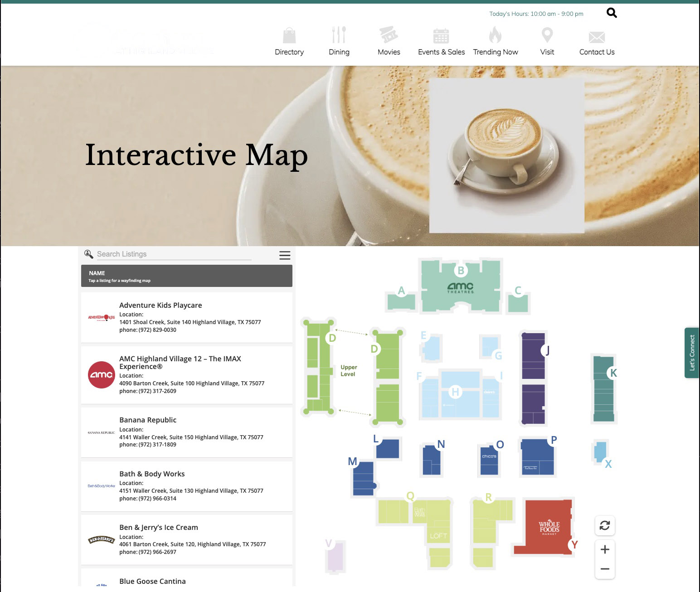Screen dimensions: 700x592
Task: Click the Bath & Body Works logo thumbnail
Action: point(101,486)
